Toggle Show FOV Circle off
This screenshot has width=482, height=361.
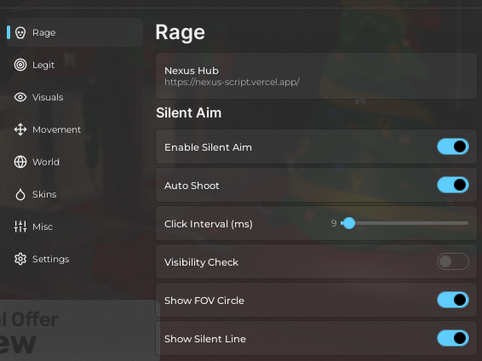(453, 300)
